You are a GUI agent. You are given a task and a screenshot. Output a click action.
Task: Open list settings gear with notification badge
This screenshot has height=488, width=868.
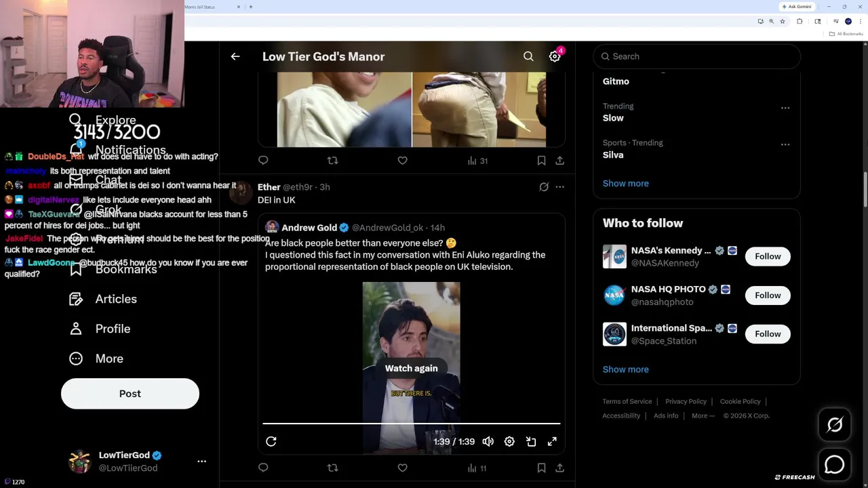coord(555,57)
